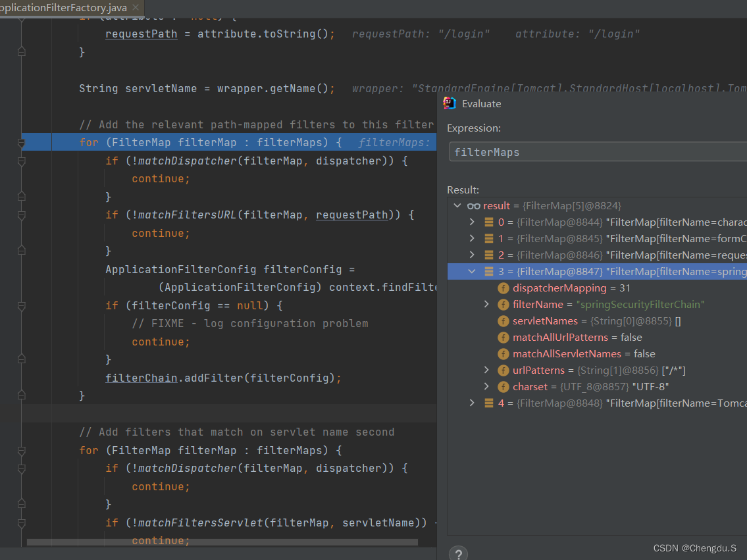Click wrapper.getName() call in code

point(272,88)
